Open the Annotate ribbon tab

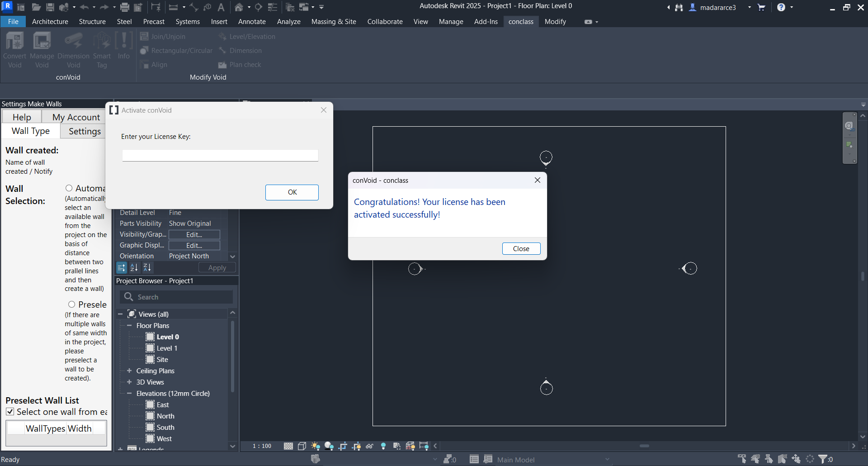(x=252, y=22)
